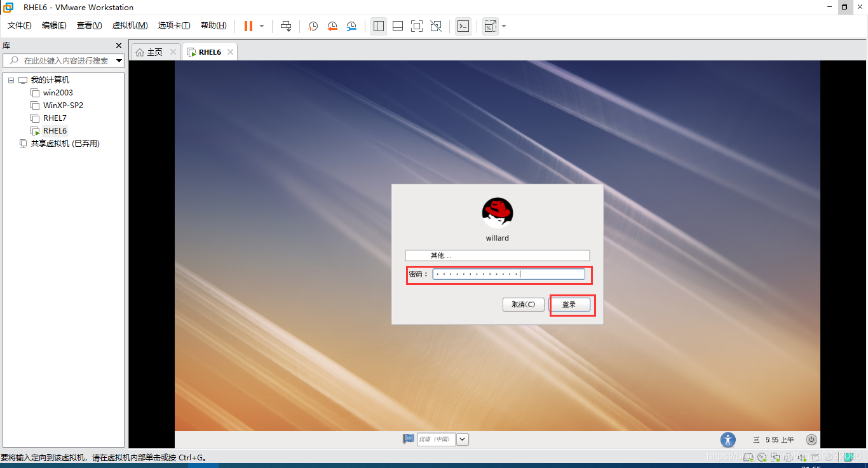Toggle the thumbnail bar view icon

pyautogui.click(x=398, y=26)
